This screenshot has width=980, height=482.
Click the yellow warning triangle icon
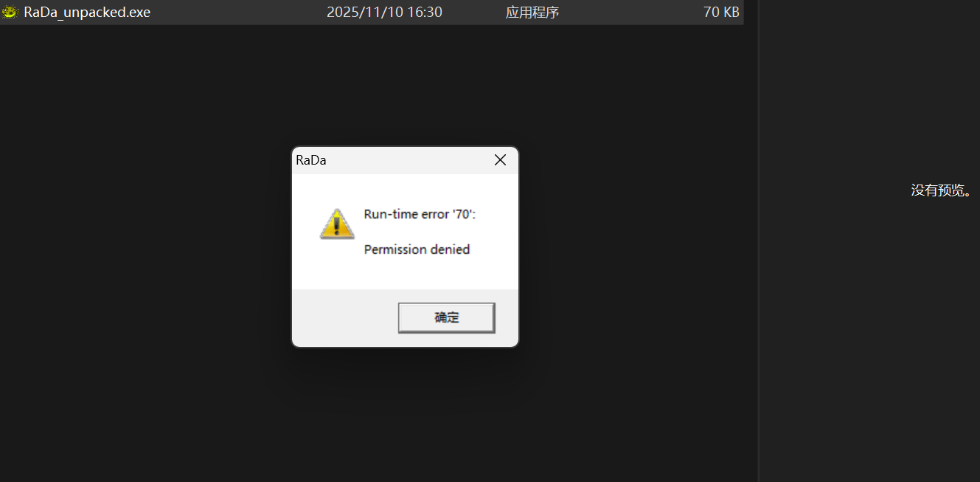coord(337,224)
